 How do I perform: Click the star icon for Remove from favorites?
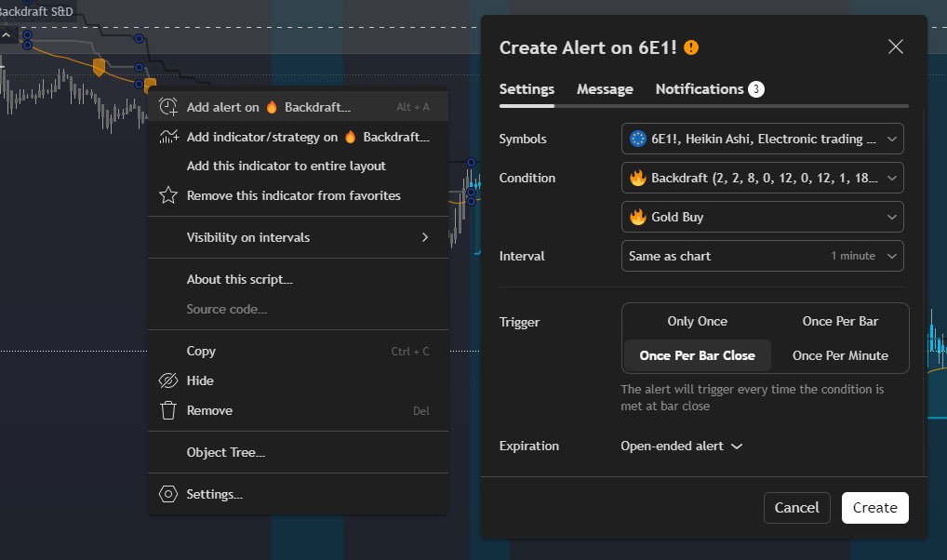coord(168,195)
